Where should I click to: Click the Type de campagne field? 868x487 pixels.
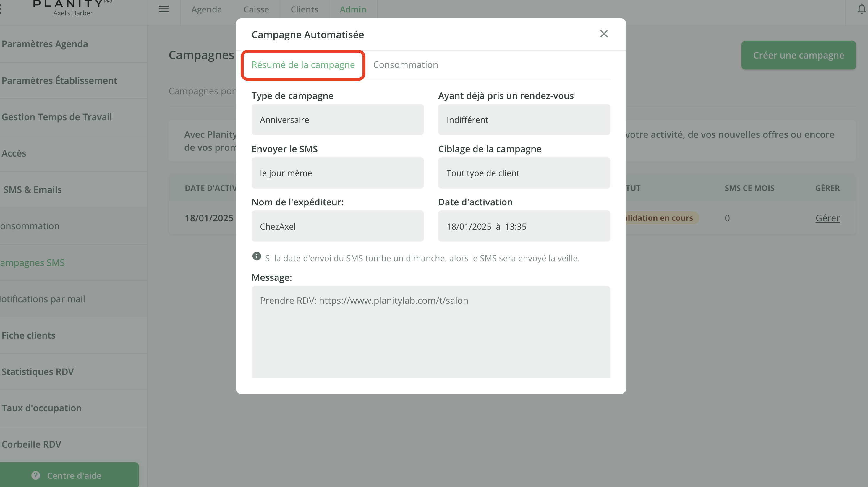point(337,120)
